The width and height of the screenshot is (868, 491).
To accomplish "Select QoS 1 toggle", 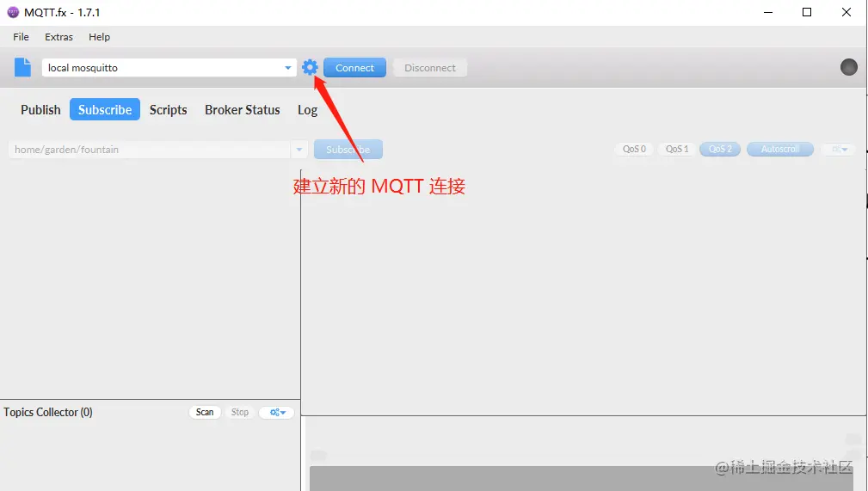I will pos(676,149).
